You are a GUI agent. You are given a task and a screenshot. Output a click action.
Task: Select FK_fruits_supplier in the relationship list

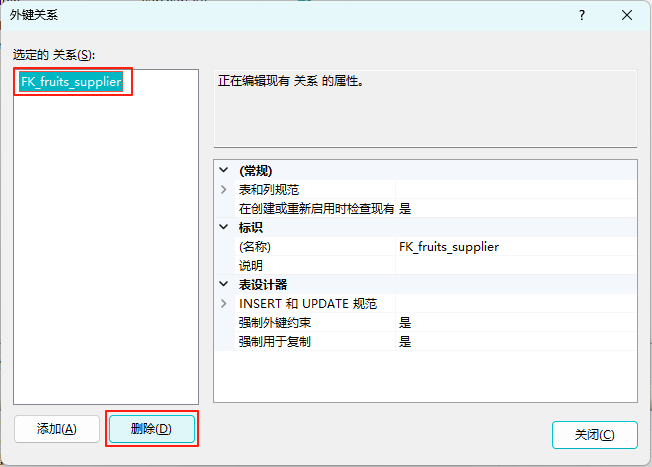point(71,82)
